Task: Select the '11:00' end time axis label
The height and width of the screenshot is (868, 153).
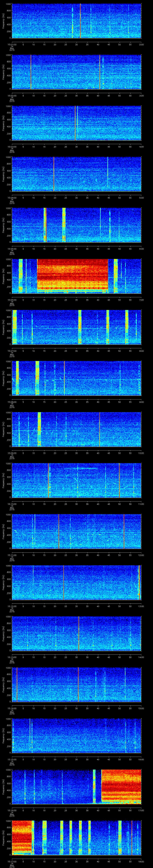Action: tap(141, 504)
